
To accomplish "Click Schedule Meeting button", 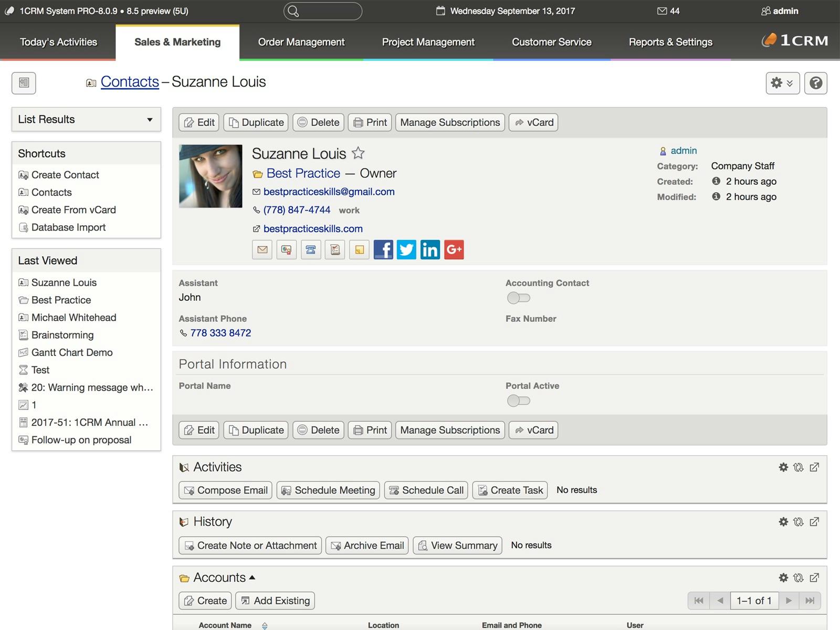I will (x=328, y=490).
